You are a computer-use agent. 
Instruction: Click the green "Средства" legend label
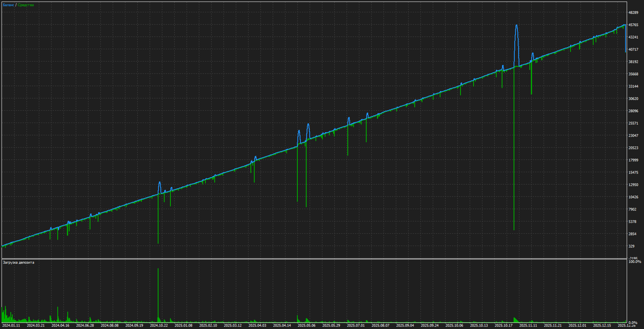[26, 5]
